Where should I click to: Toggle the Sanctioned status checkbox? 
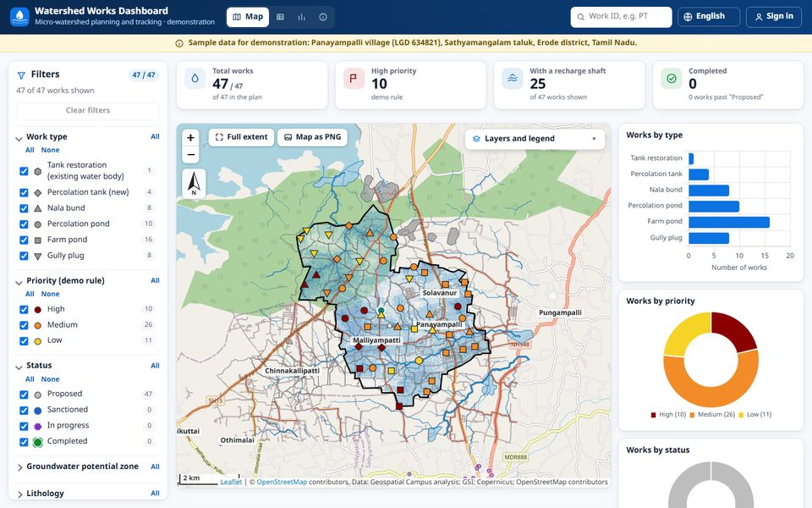pos(24,411)
